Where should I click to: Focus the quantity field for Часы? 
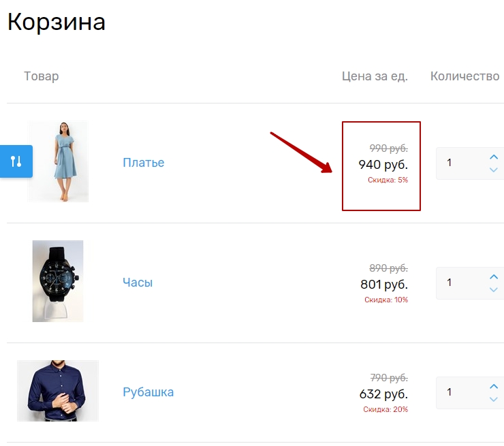pyautogui.click(x=460, y=283)
